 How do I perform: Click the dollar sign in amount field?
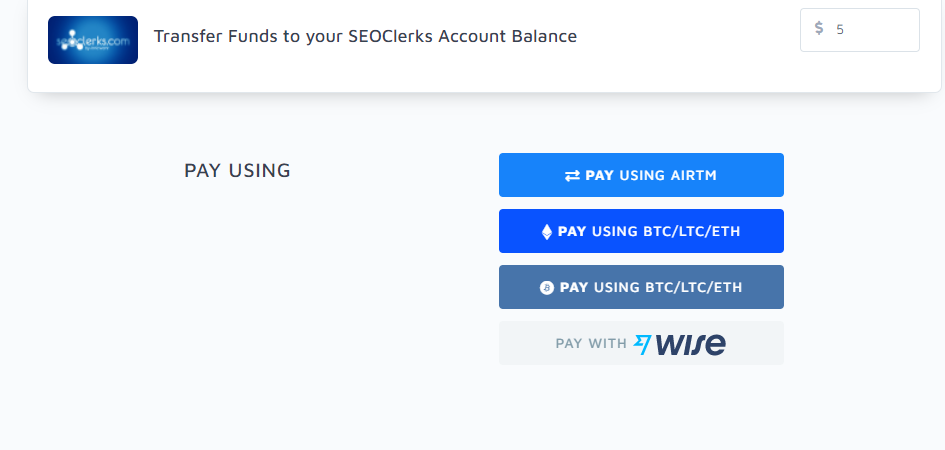pyautogui.click(x=819, y=29)
